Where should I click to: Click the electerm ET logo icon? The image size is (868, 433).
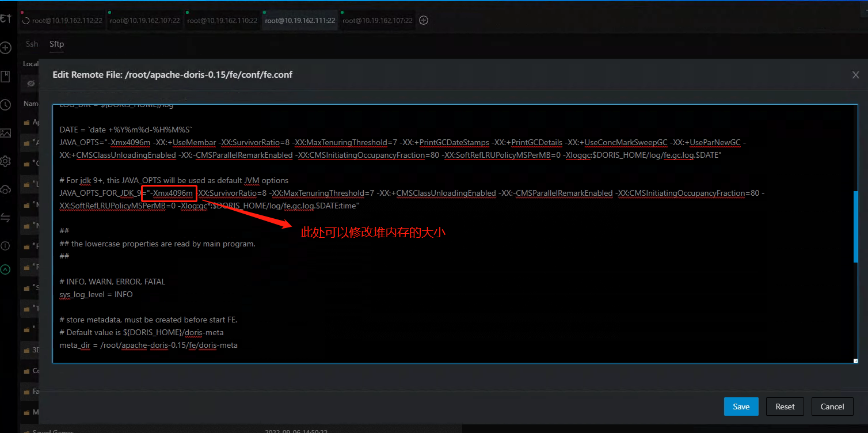[6, 20]
